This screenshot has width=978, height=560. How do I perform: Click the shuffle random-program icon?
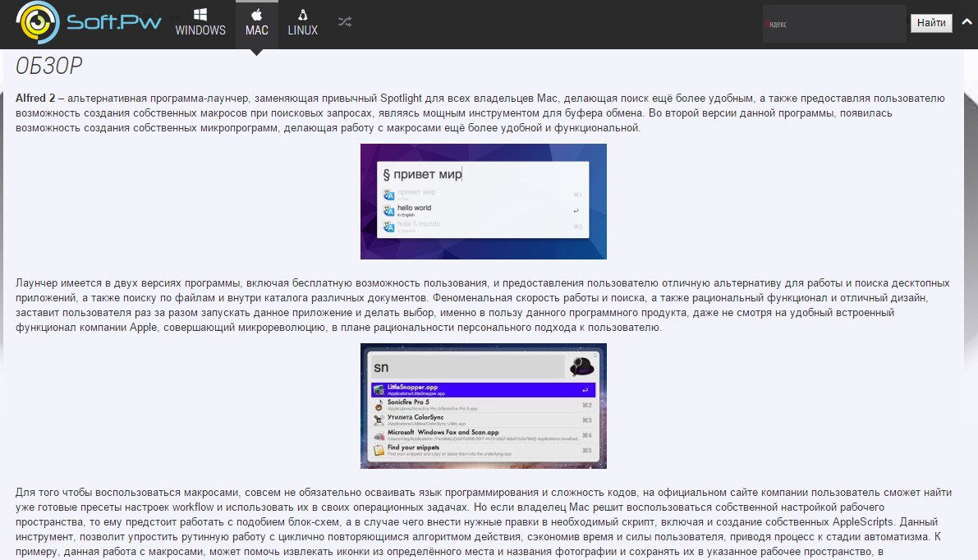pos(345,22)
